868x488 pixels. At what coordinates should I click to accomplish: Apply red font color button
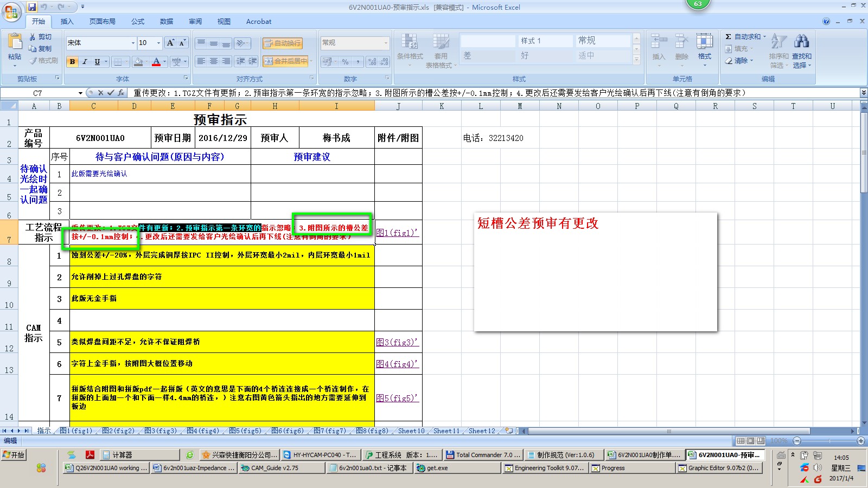pos(156,61)
